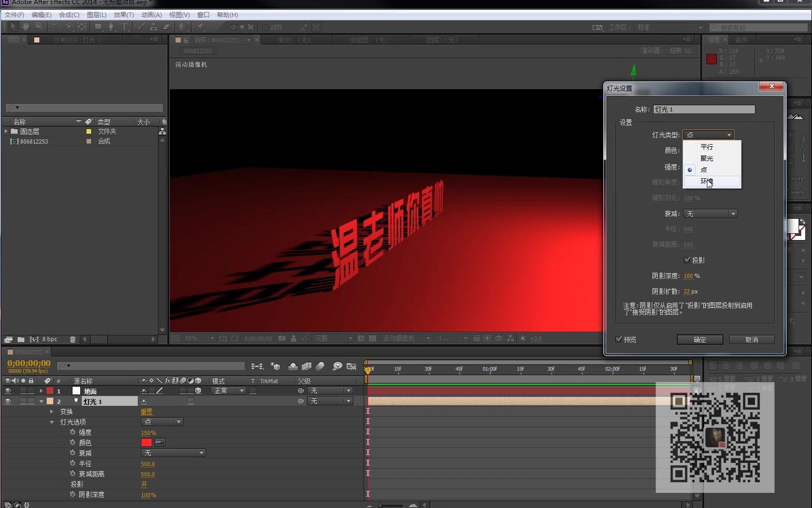This screenshot has height=508, width=812.
Task: Select the Eraser tool
Action: pos(166,27)
